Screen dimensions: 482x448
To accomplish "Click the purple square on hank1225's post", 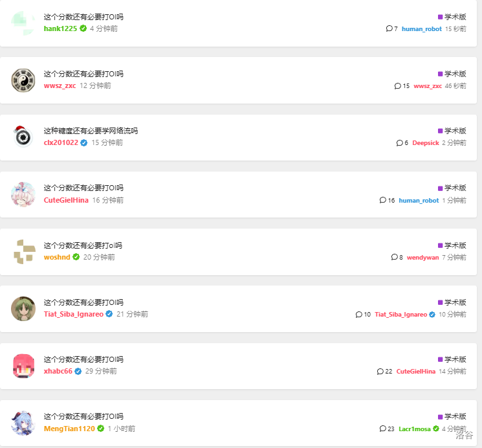I will (x=441, y=17).
